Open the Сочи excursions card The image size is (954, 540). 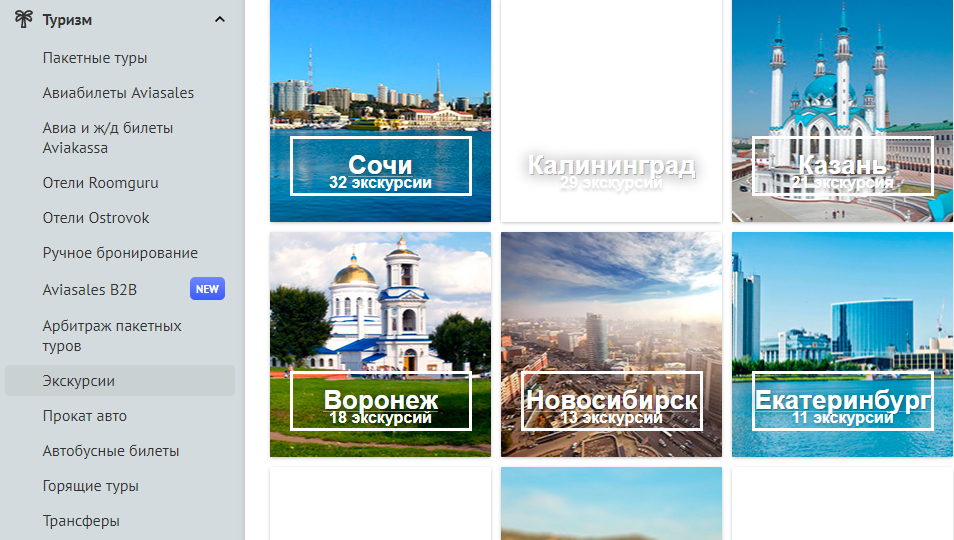click(380, 111)
